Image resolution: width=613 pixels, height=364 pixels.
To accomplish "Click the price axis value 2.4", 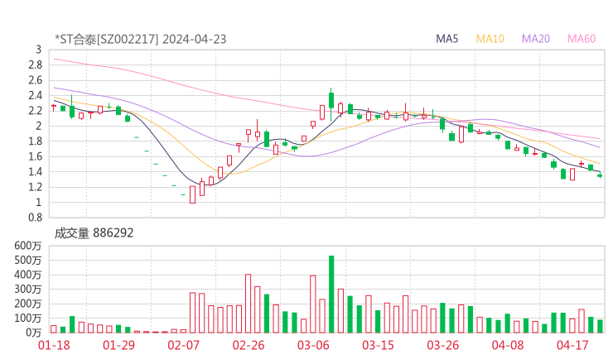I will pyautogui.click(x=35, y=96).
